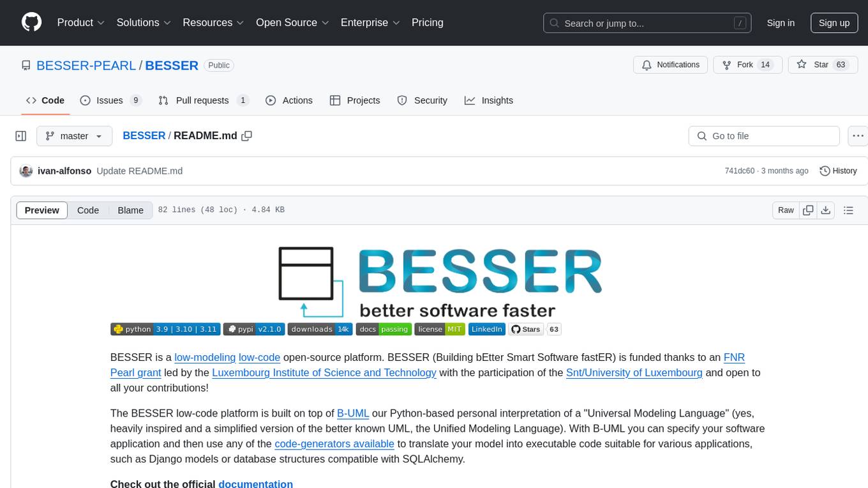Expand the Open Source menu

click(292, 22)
